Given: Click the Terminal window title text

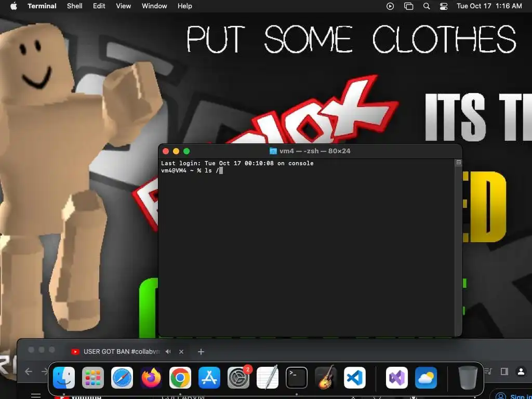Looking at the screenshot, I should click(315, 151).
